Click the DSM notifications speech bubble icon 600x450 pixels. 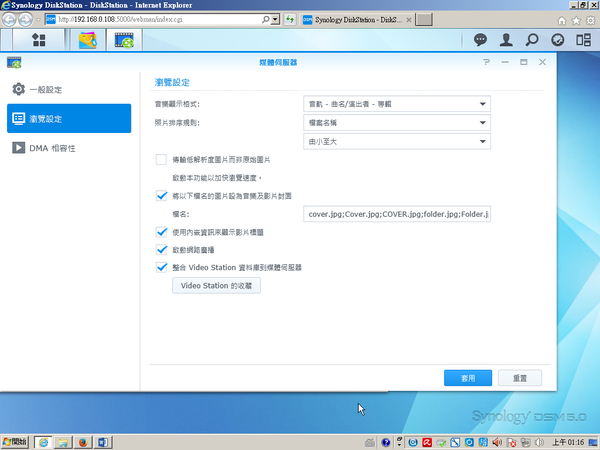click(480, 40)
